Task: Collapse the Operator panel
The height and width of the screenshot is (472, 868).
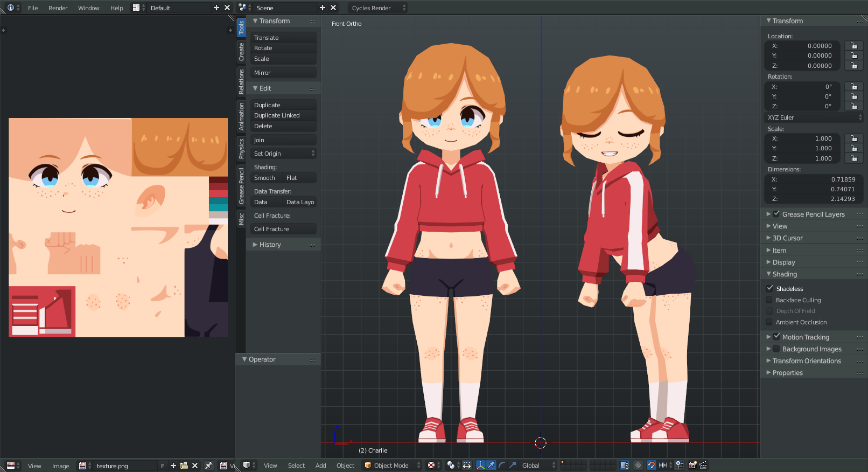Action: pyautogui.click(x=278, y=359)
